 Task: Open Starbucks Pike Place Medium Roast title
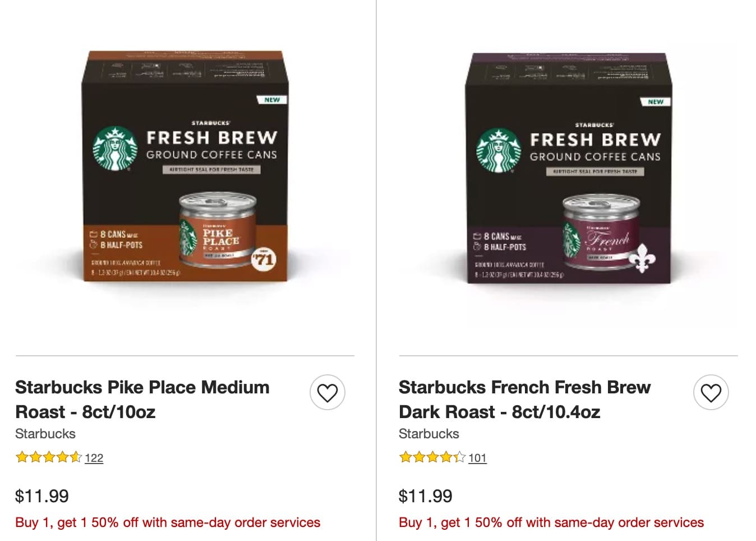tap(142, 399)
